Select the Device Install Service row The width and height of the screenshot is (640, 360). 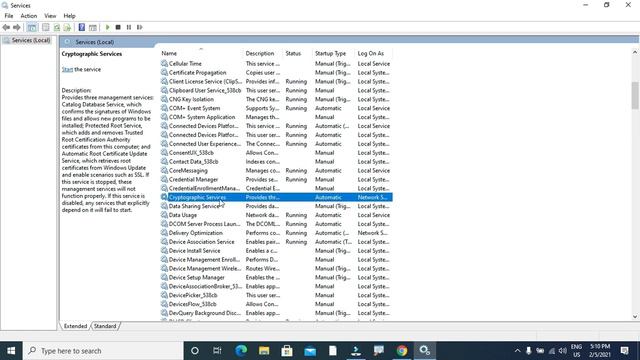(x=276, y=251)
